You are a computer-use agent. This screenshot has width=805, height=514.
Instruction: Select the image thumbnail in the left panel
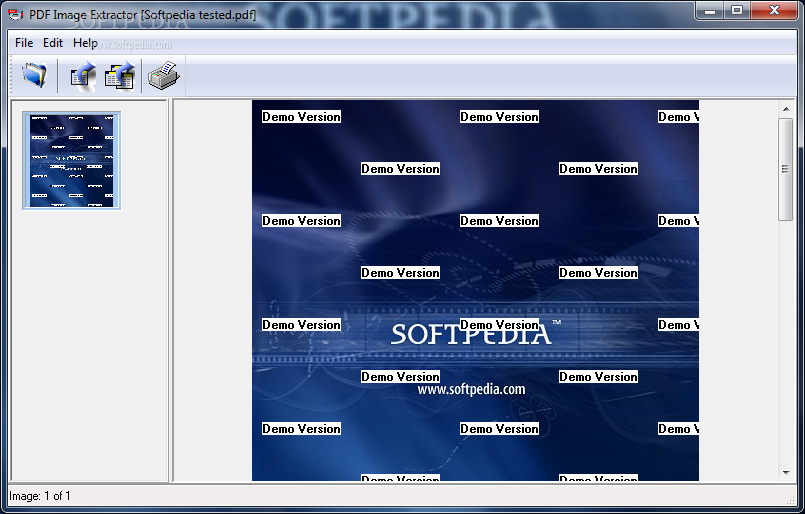click(71, 161)
